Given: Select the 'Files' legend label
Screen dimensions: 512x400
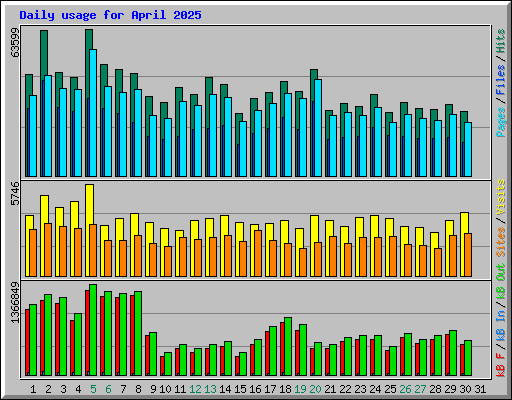Looking at the screenshot, I should pos(501,79).
